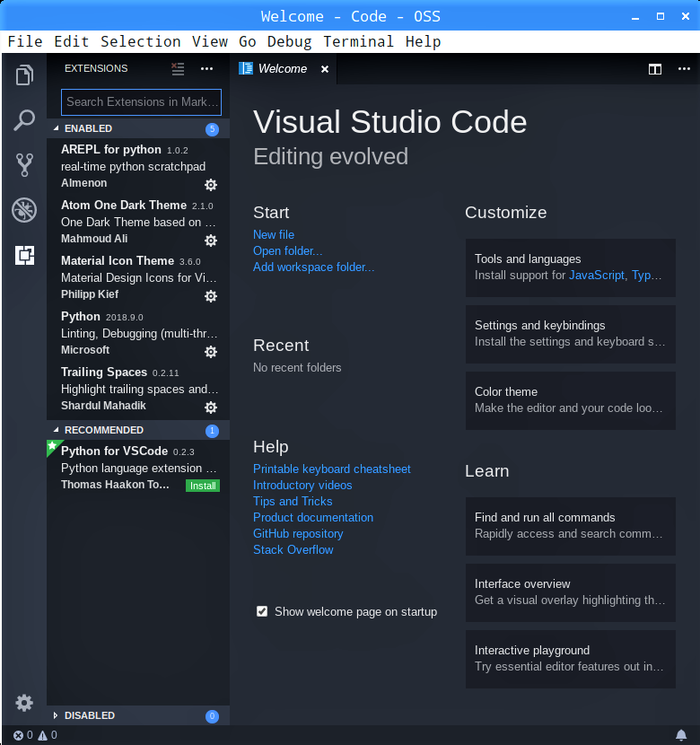Screen dimensions: 700x745
Task: Open notifications bell in status bar
Action: [x=681, y=735]
